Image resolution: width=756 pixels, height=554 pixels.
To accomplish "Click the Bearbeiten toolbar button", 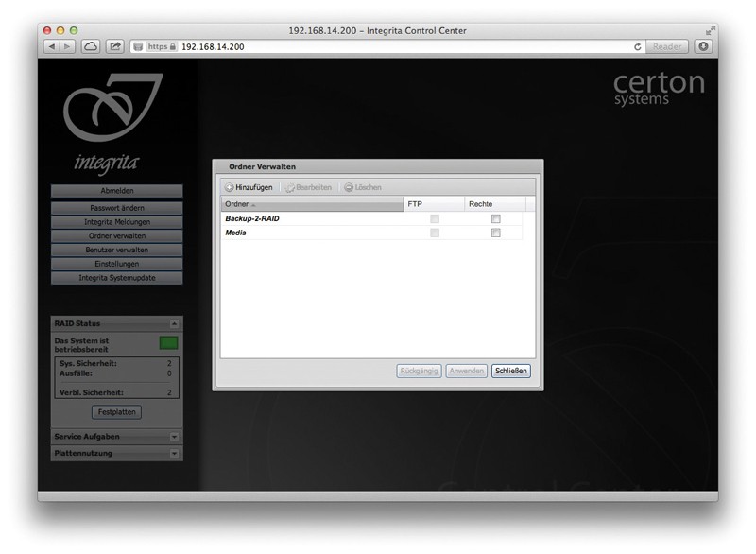I will [x=308, y=187].
